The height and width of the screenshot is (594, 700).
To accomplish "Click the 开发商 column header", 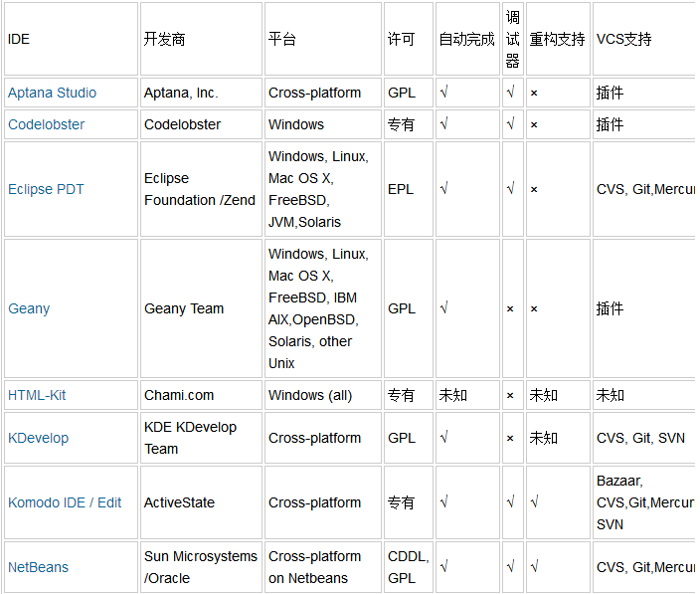I will pos(165,39).
